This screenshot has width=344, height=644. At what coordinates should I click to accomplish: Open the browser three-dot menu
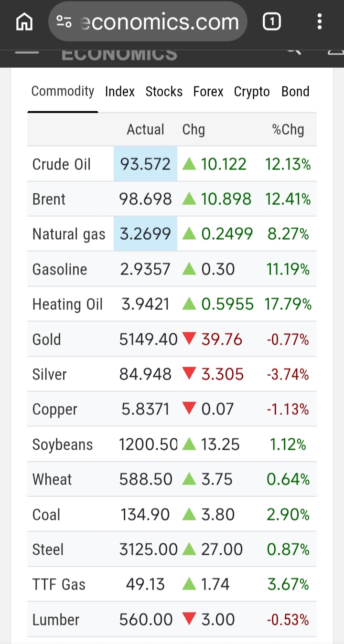click(x=320, y=22)
